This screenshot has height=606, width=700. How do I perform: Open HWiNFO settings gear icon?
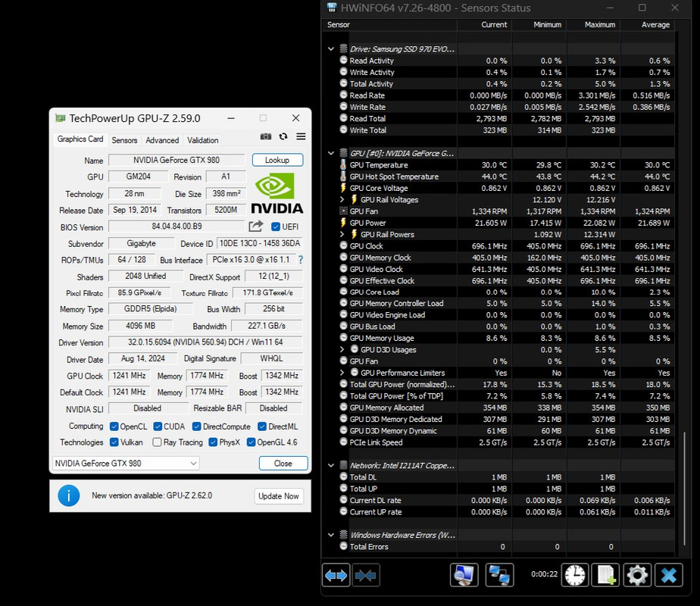pos(637,575)
